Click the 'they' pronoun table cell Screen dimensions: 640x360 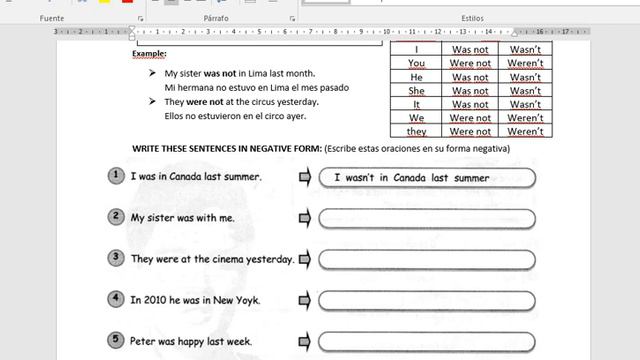click(x=416, y=131)
